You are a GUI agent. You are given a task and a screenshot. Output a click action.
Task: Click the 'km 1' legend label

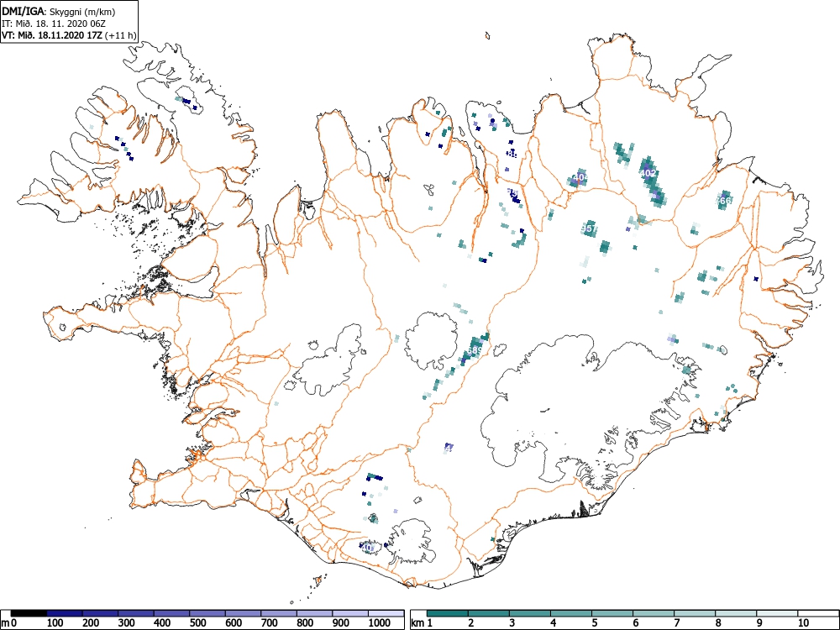click(x=422, y=623)
